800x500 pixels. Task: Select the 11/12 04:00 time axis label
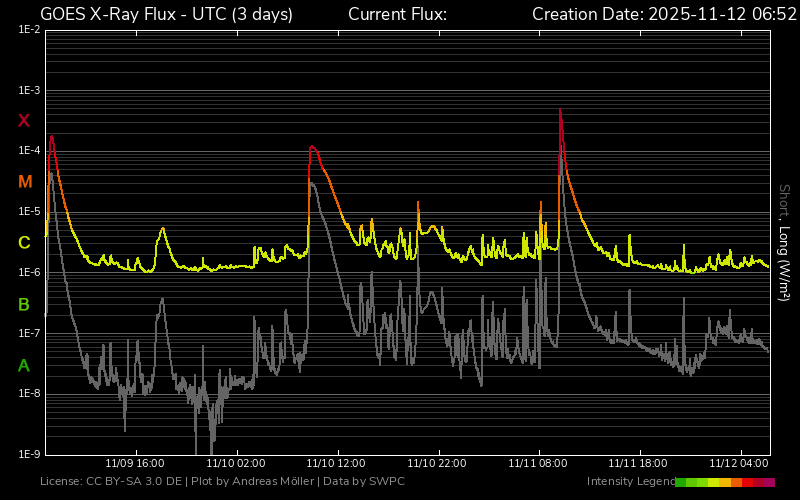click(x=739, y=463)
